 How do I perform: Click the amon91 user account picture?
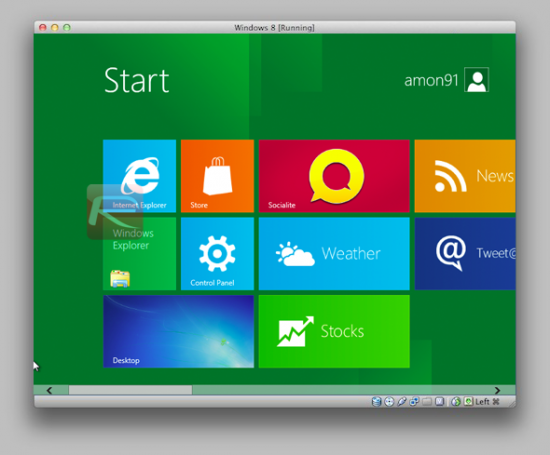476,80
